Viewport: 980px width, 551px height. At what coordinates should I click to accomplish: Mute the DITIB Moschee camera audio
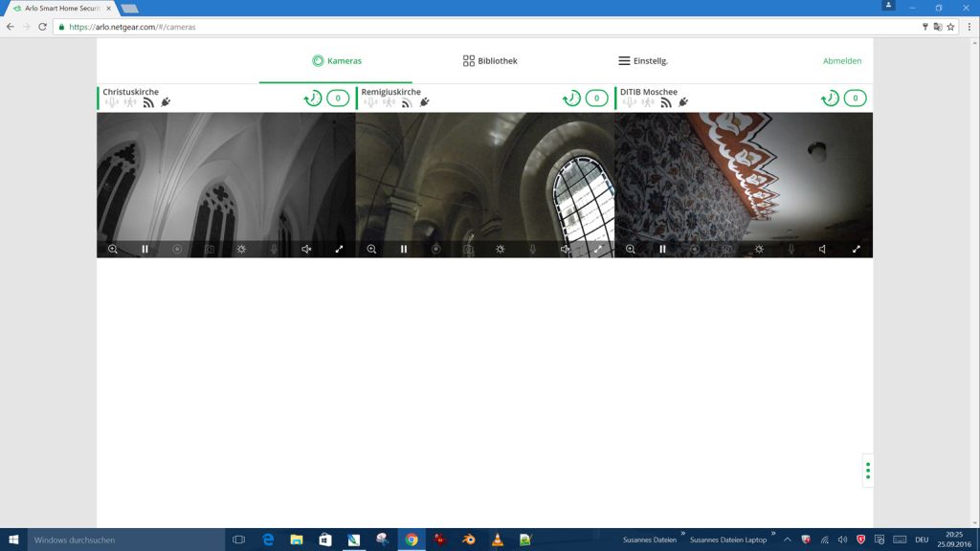(822, 249)
